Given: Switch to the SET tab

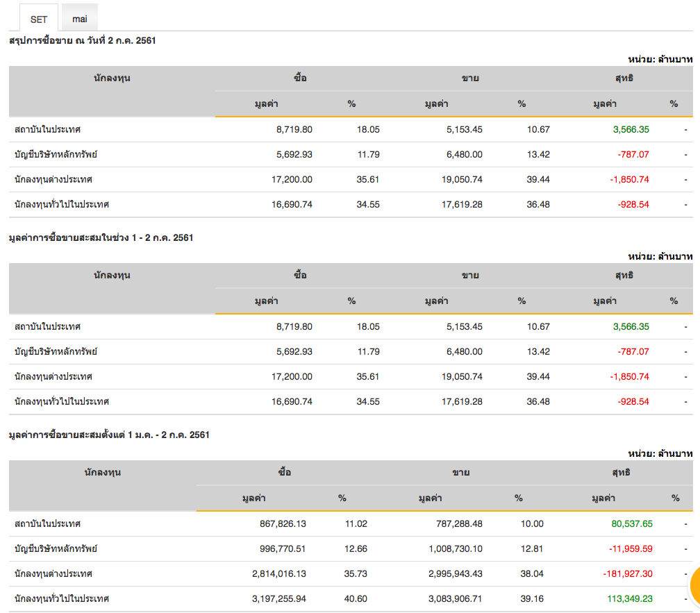Looking at the screenshot, I should 39,19.
